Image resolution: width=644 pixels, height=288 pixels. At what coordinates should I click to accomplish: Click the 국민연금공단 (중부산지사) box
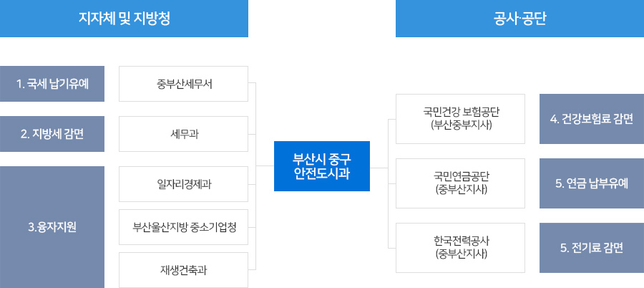pos(460,183)
